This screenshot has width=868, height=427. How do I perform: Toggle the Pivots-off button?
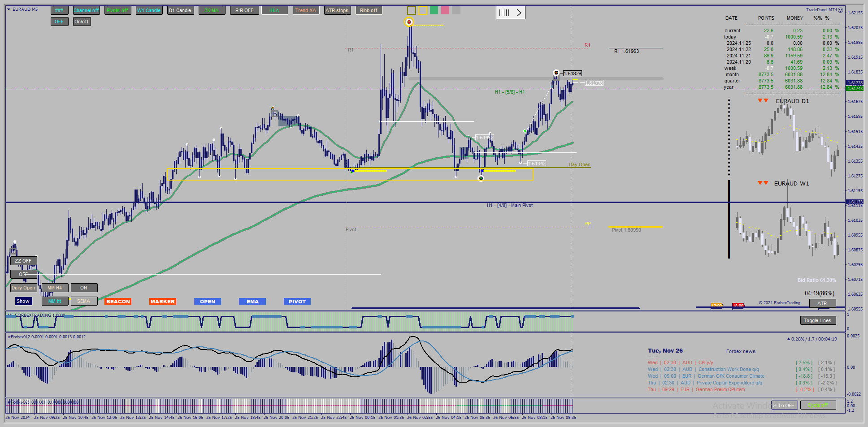pyautogui.click(x=117, y=10)
